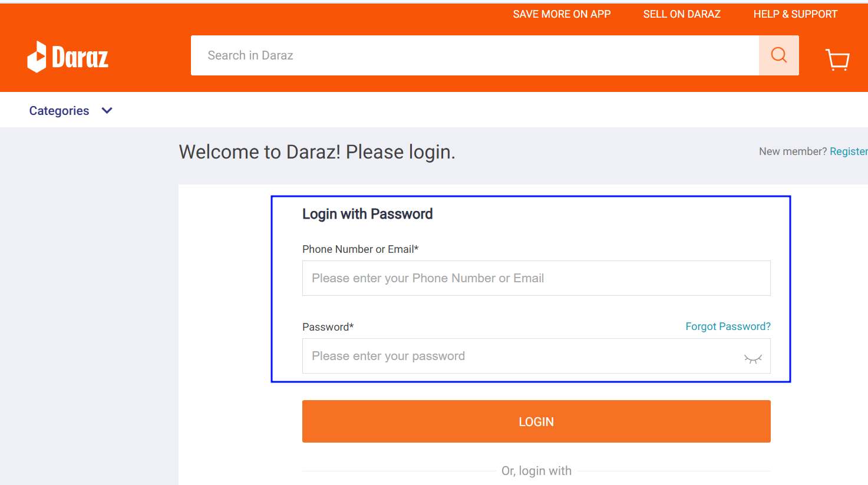Click the Forgot Password? link
This screenshot has height=485, width=868.
pos(728,326)
